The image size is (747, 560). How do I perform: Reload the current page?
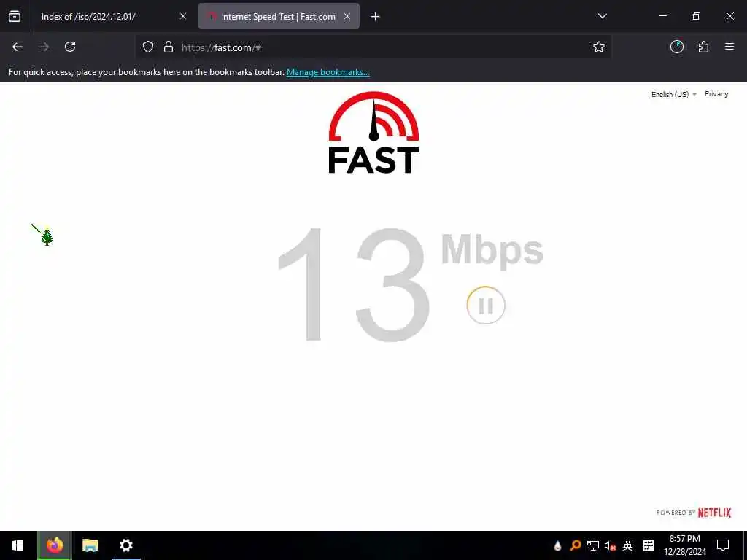[70, 47]
